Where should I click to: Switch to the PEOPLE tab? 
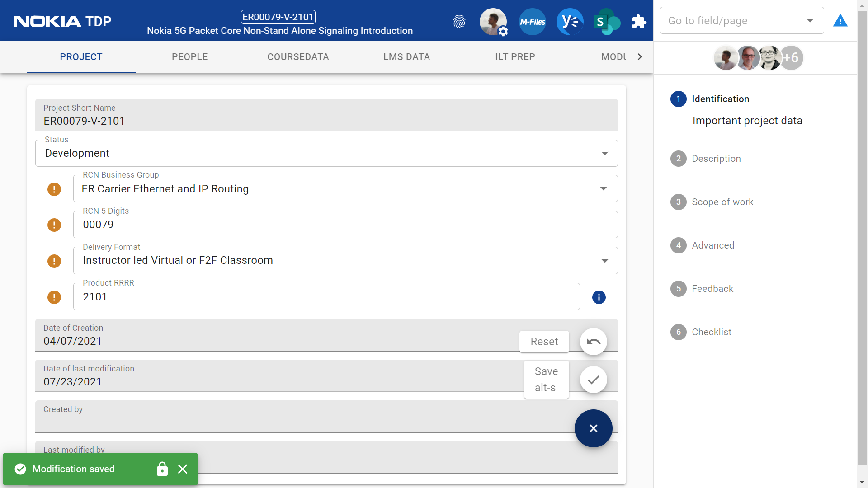(190, 57)
